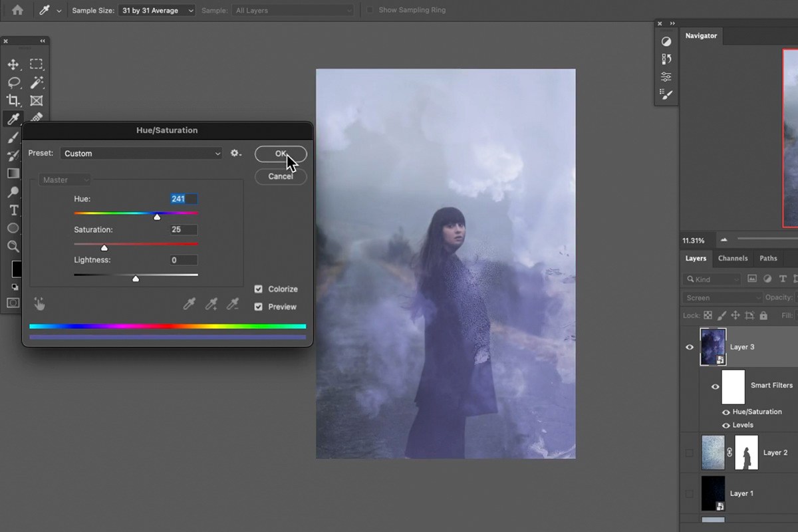Hide the Levels smart filter

[x=726, y=426]
